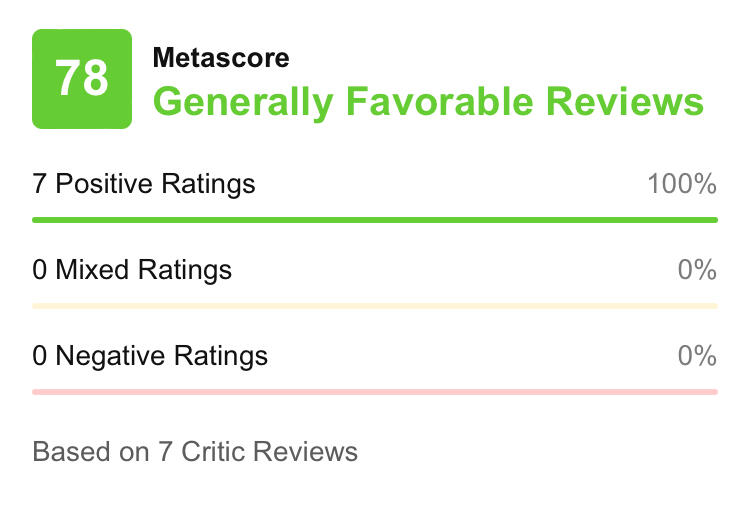This screenshot has height=507, width=750.
Task: Click the green 78 Metascore badge
Action: click(x=82, y=79)
